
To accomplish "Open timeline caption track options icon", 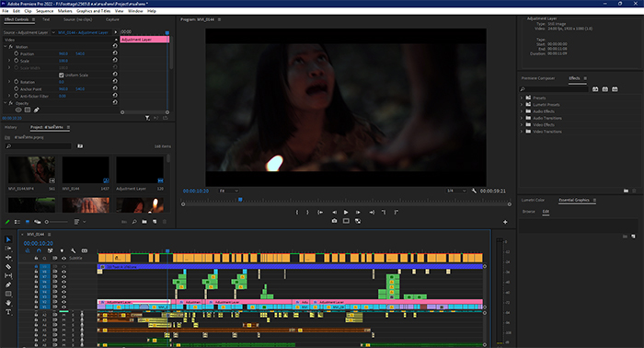I will coord(85,250).
